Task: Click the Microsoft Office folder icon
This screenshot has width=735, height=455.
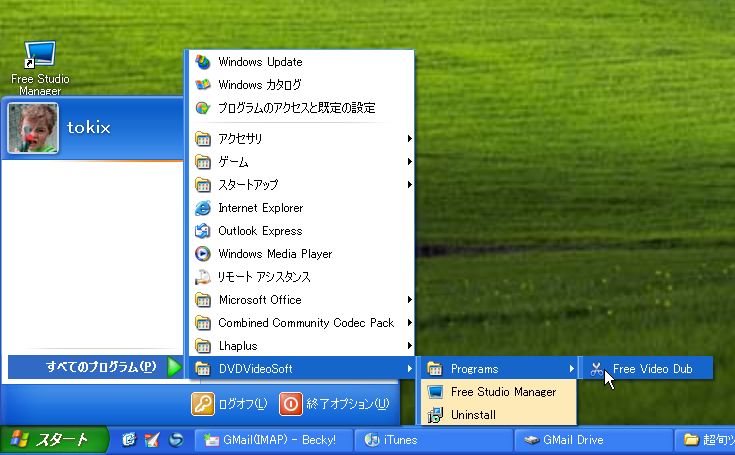Action: coord(203,299)
